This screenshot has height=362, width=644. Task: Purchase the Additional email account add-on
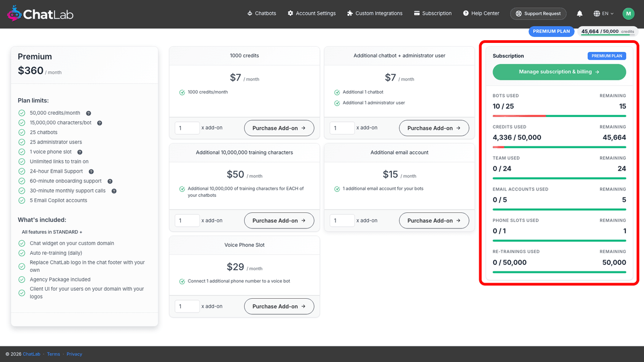tap(434, 220)
